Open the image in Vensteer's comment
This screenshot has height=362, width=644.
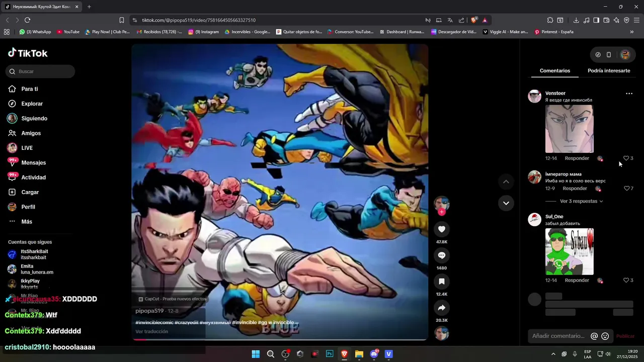point(569,129)
